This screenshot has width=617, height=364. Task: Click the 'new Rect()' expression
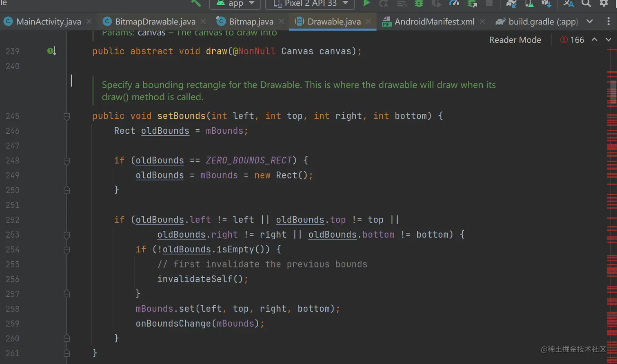click(281, 175)
